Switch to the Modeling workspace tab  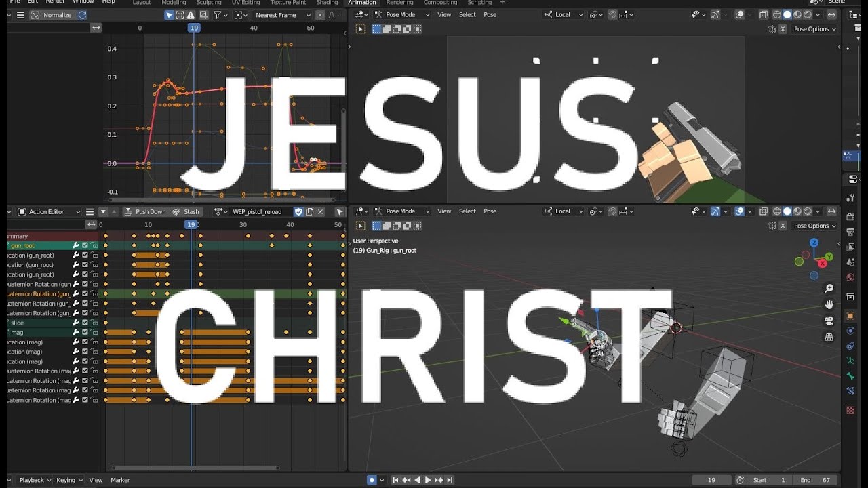[174, 3]
